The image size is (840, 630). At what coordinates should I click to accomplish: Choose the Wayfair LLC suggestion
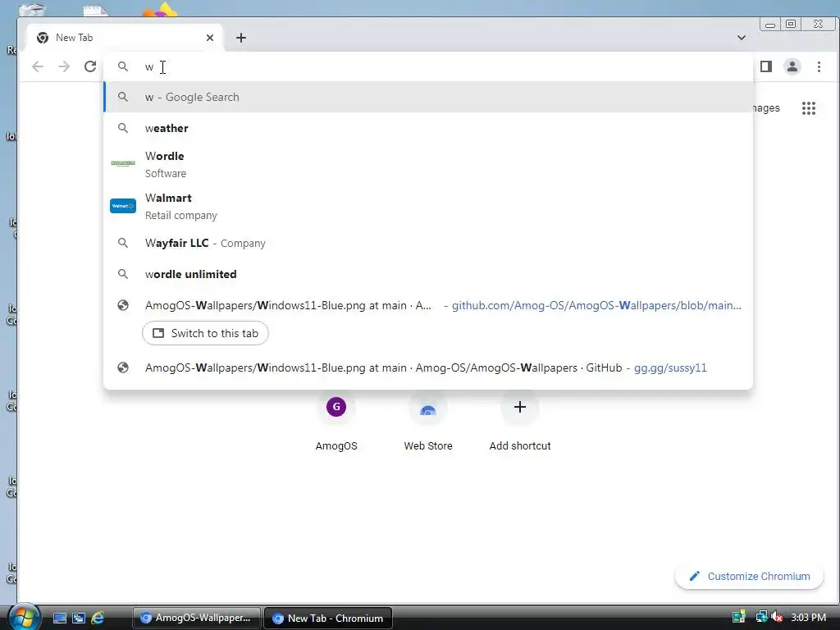pyautogui.click(x=428, y=243)
